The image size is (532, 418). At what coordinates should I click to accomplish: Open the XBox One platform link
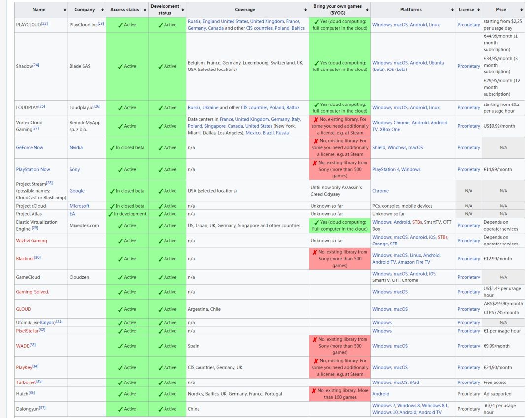(390, 129)
